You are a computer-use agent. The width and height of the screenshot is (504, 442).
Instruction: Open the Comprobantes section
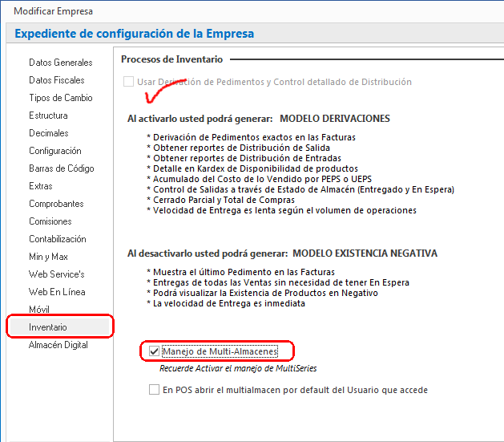click(56, 204)
